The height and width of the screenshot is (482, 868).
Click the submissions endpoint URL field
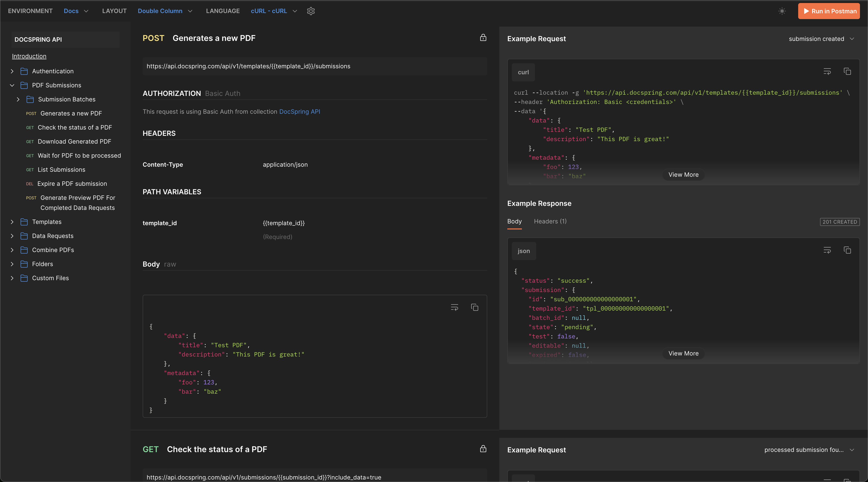click(x=315, y=66)
